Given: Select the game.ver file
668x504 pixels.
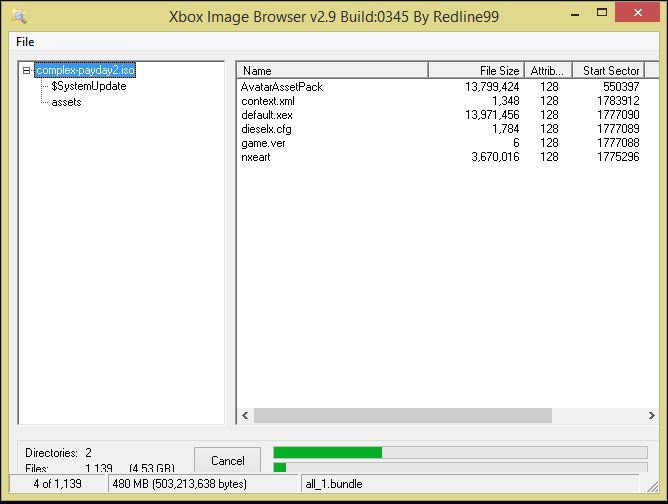Looking at the screenshot, I should pos(262,143).
